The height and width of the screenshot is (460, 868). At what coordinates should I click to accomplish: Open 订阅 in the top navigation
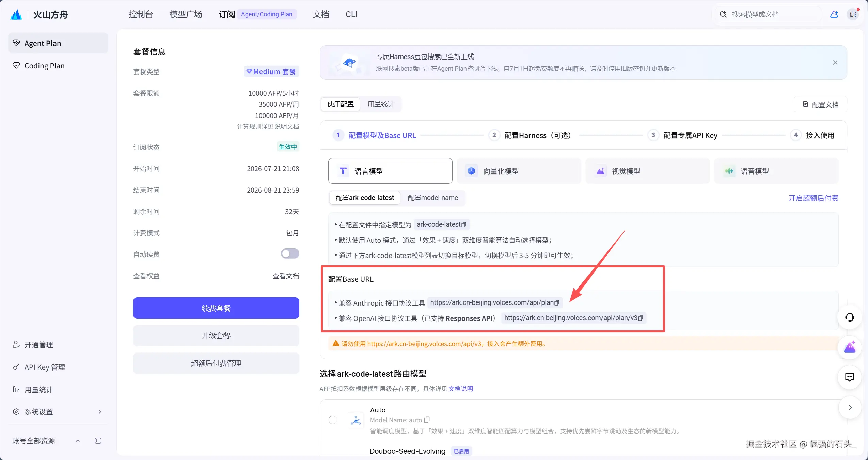click(x=227, y=14)
